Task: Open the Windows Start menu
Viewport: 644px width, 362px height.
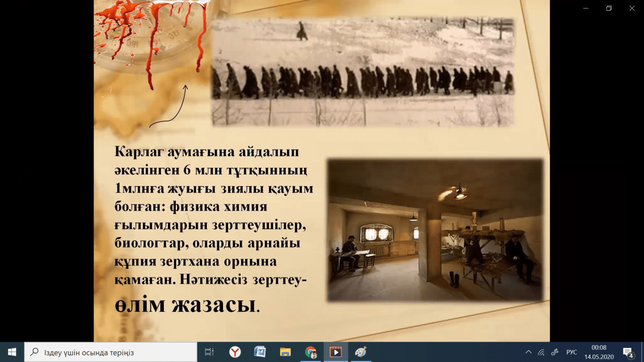Action: 12,352
